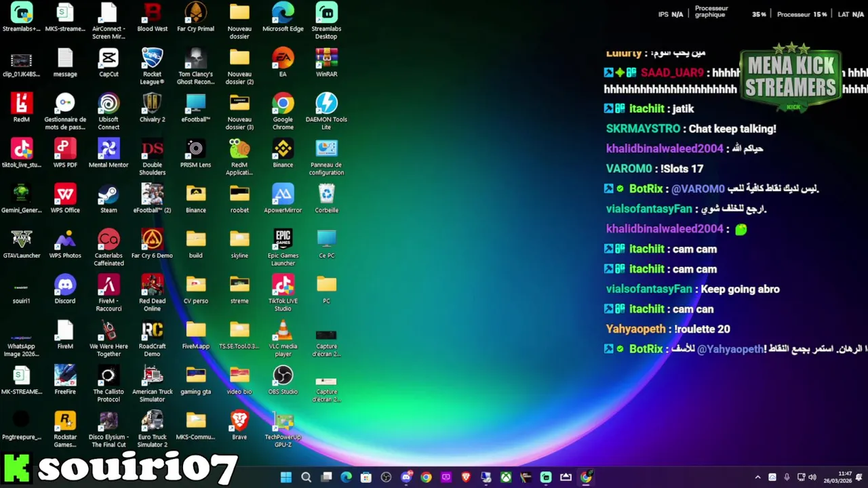Open the gaming gta folder

point(195,381)
